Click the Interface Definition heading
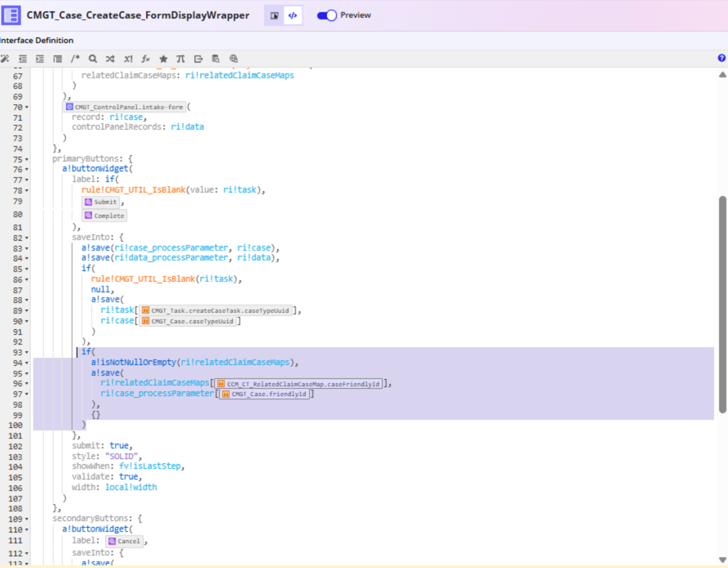 37,41
